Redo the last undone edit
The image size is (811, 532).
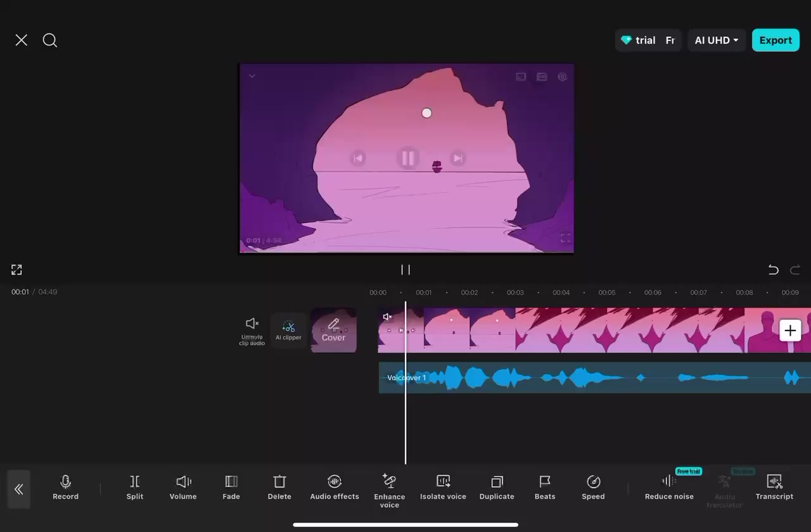pos(795,270)
